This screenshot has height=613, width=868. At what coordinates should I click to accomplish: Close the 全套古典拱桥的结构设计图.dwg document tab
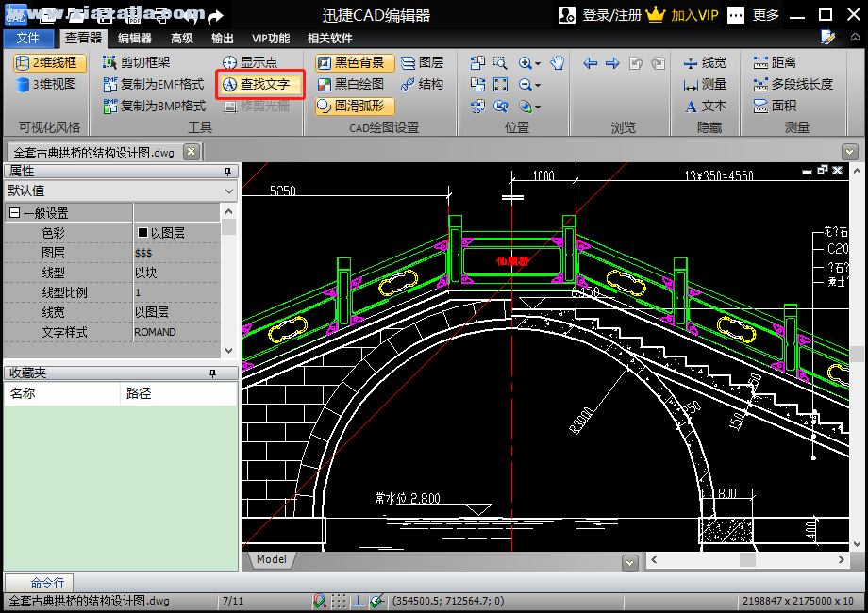pos(191,152)
